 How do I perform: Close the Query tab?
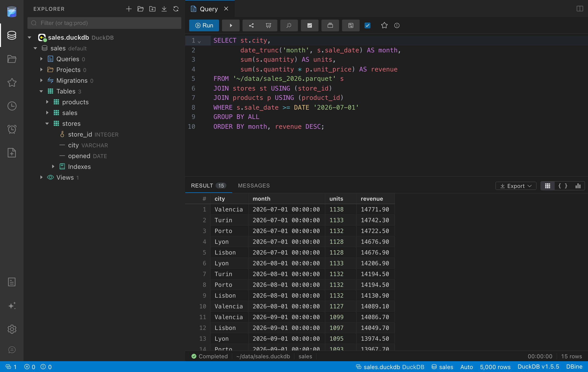(x=226, y=9)
